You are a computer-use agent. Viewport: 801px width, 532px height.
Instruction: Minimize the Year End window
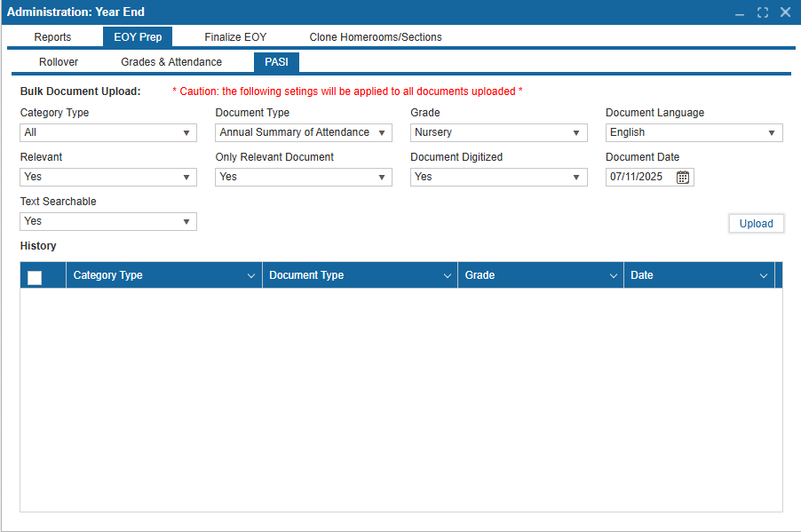[x=740, y=12]
